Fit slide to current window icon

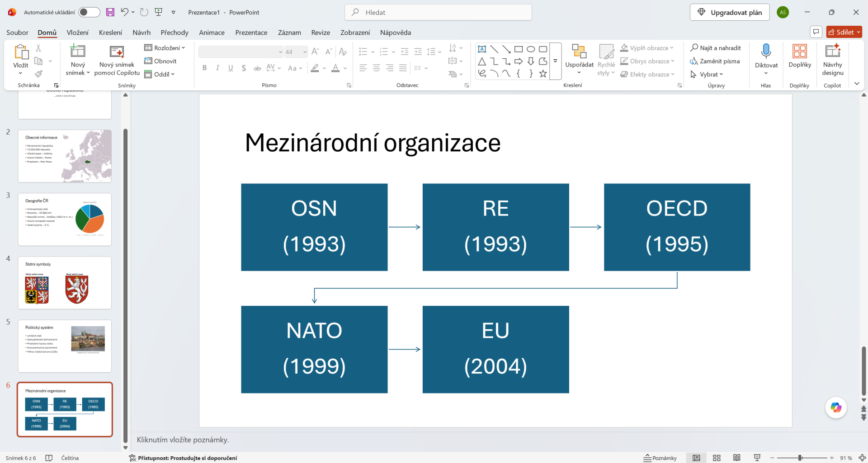862,458
